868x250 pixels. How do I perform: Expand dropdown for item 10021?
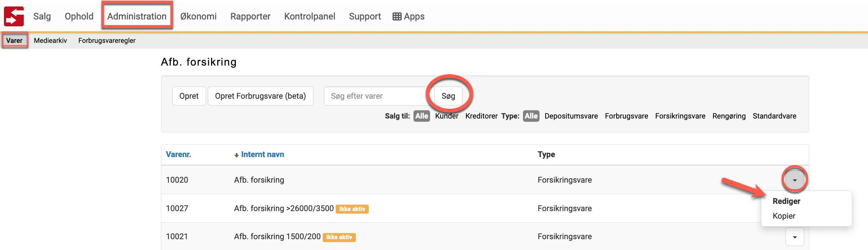795,237
